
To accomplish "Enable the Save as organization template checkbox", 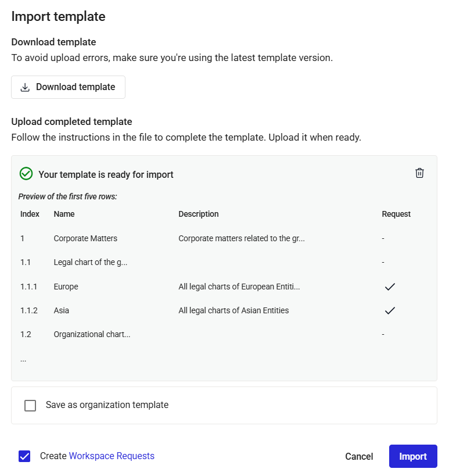I will [30, 406].
